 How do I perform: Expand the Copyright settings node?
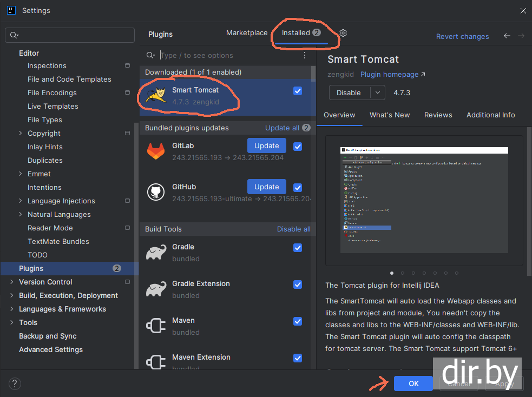click(21, 133)
